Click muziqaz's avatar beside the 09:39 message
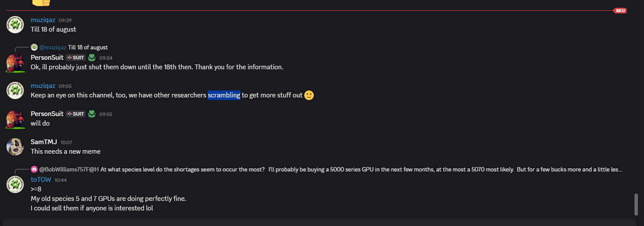644x226 pixels. tap(15, 25)
